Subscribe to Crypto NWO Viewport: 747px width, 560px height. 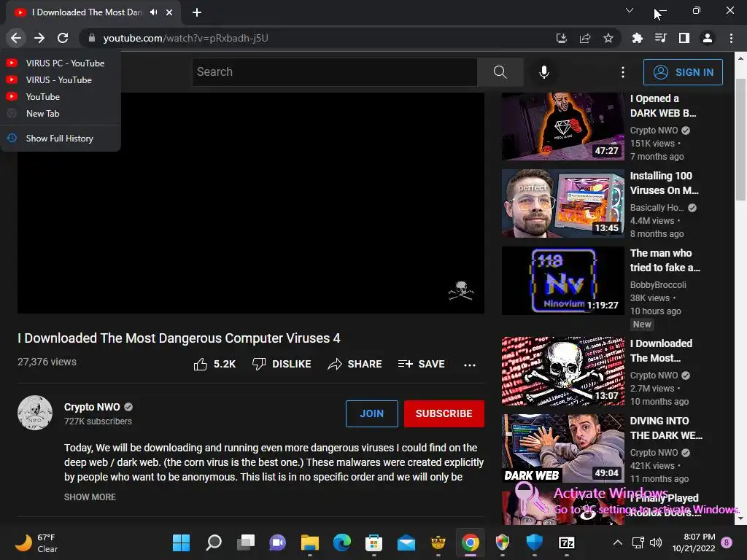[444, 413]
